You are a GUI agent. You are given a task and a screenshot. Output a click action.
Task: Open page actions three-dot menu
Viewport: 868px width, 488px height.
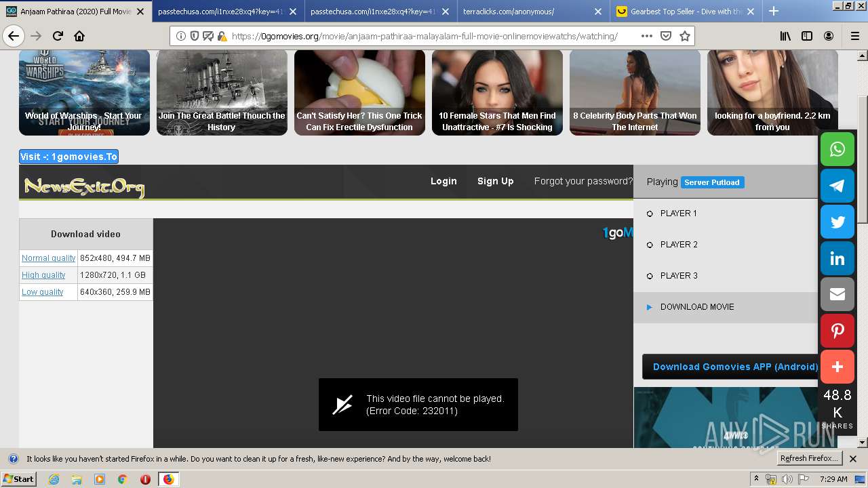point(646,36)
